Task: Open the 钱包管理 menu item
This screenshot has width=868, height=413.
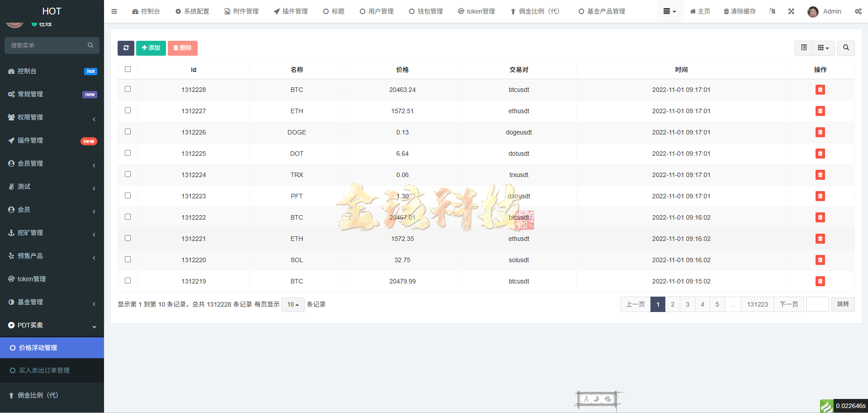Action: click(426, 11)
